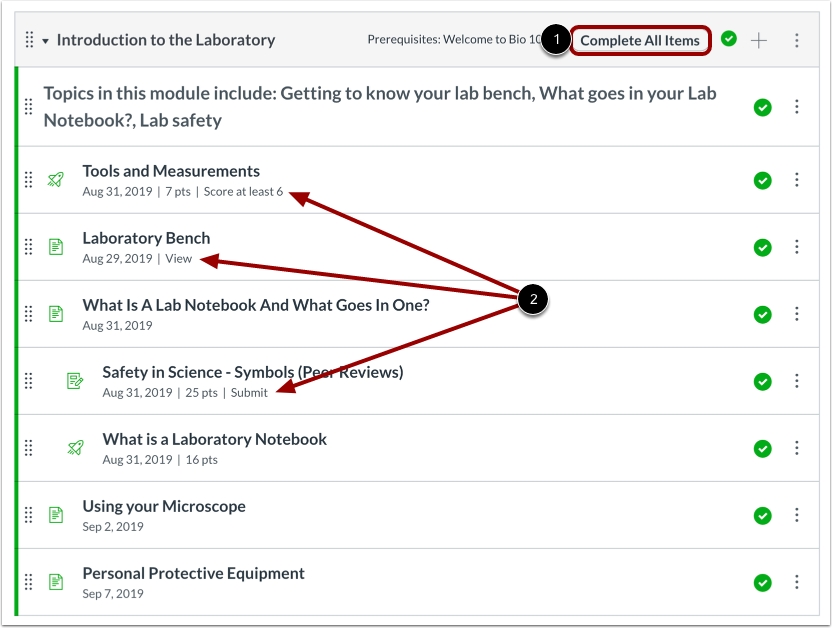This screenshot has height=628, width=832.
Task: Click the drag handle for Introduction to the Laboratory module
Action: tap(29, 40)
